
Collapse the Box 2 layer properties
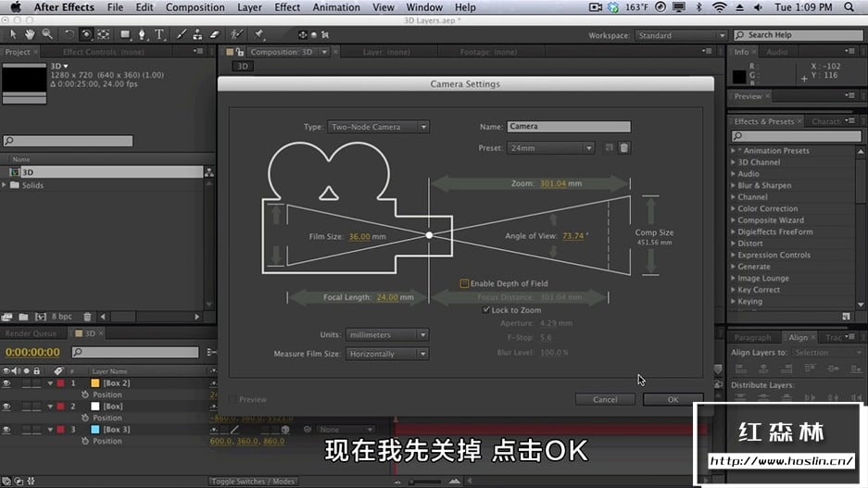50,382
